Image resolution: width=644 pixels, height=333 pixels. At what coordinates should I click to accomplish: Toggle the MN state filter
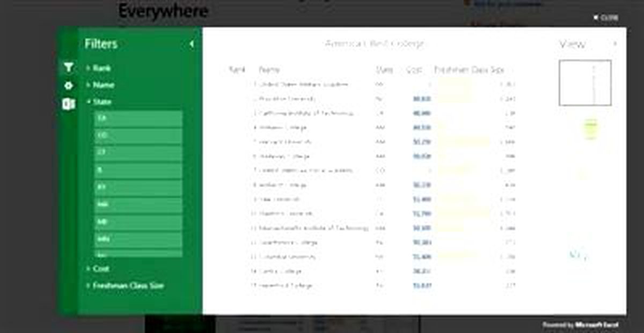click(x=138, y=239)
